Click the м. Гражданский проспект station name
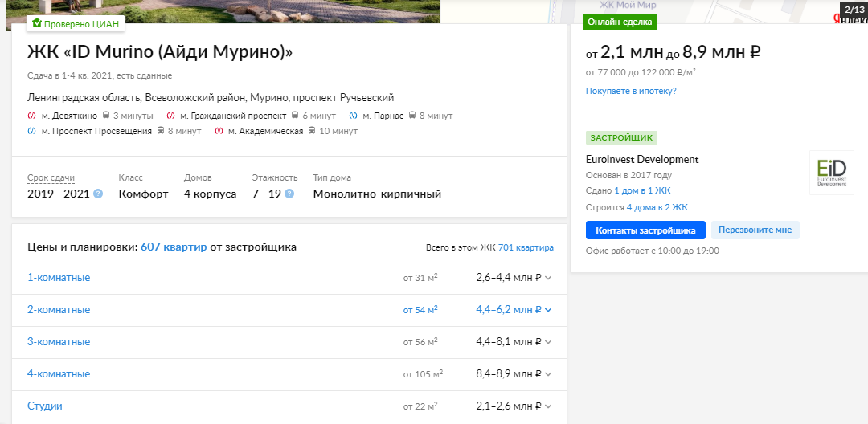Viewport: 868px width, 424px height. (x=233, y=116)
